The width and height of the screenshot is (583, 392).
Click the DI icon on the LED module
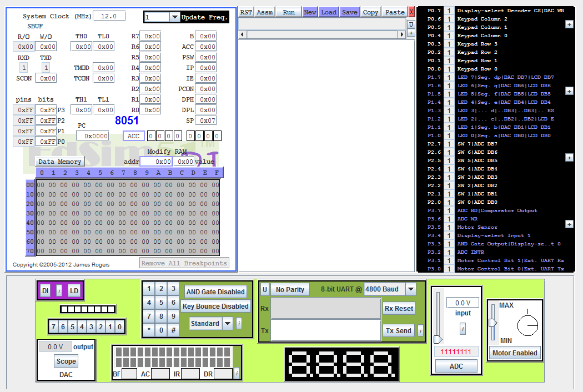tap(45, 290)
